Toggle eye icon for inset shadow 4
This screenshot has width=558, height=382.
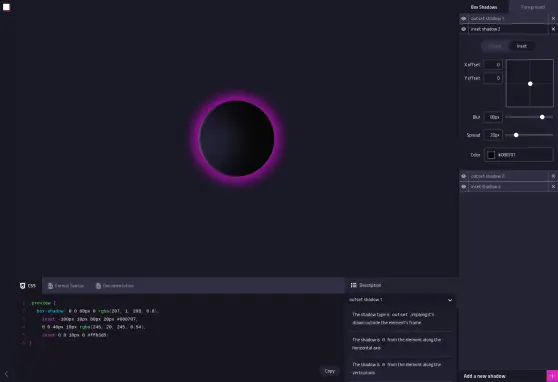click(463, 187)
